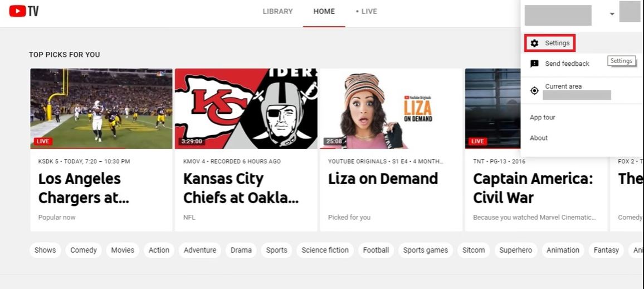Filter by the Shows chip

[45, 251]
